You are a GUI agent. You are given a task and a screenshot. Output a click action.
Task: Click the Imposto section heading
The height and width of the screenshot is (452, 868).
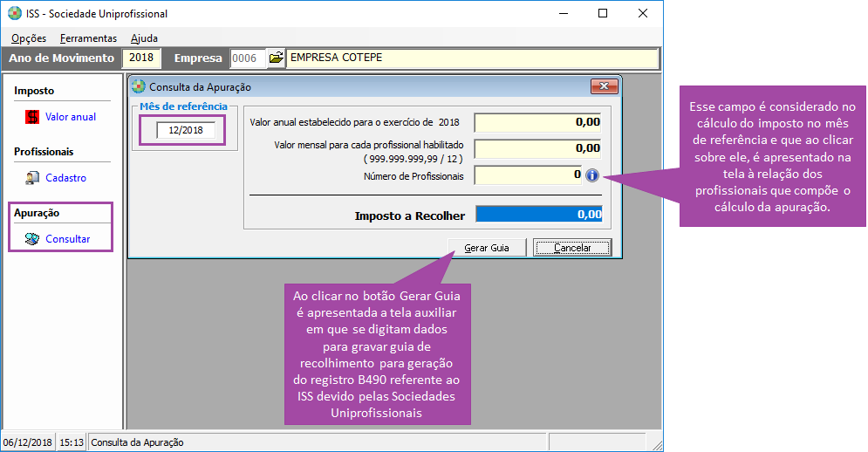(x=34, y=91)
